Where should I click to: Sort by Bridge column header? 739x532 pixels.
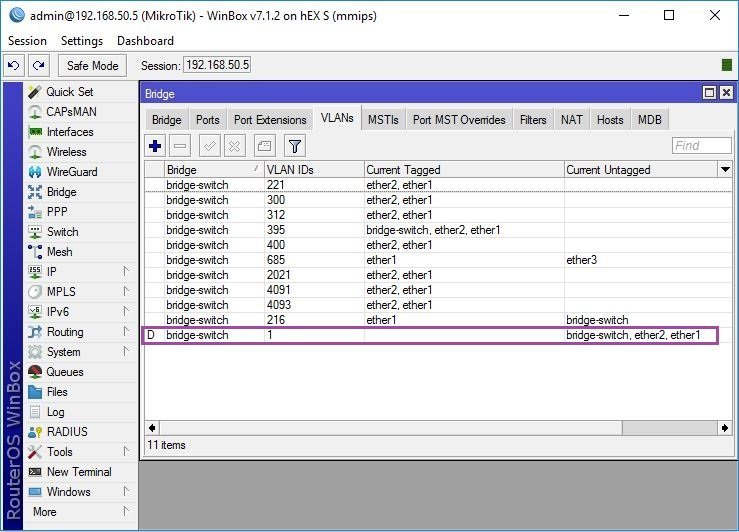pos(214,170)
